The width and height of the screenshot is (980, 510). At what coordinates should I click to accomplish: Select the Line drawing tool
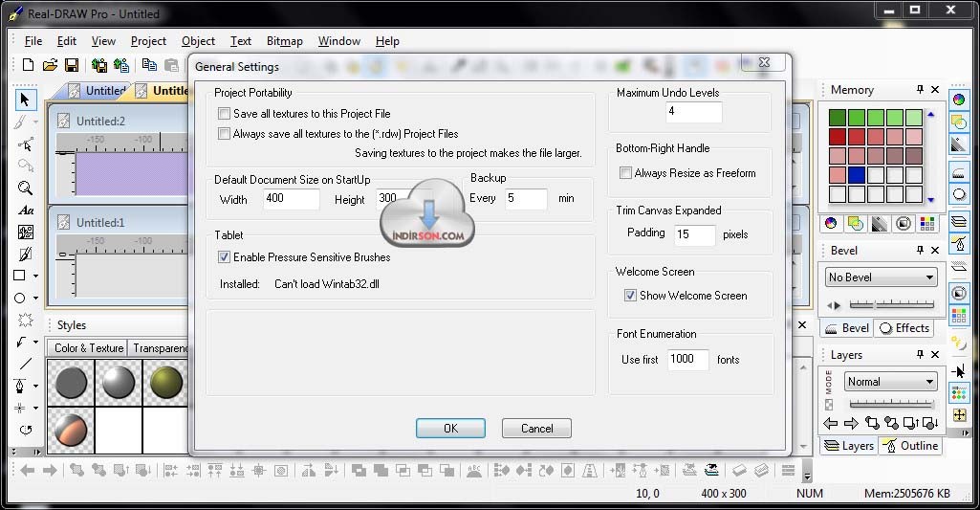[x=25, y=364]
